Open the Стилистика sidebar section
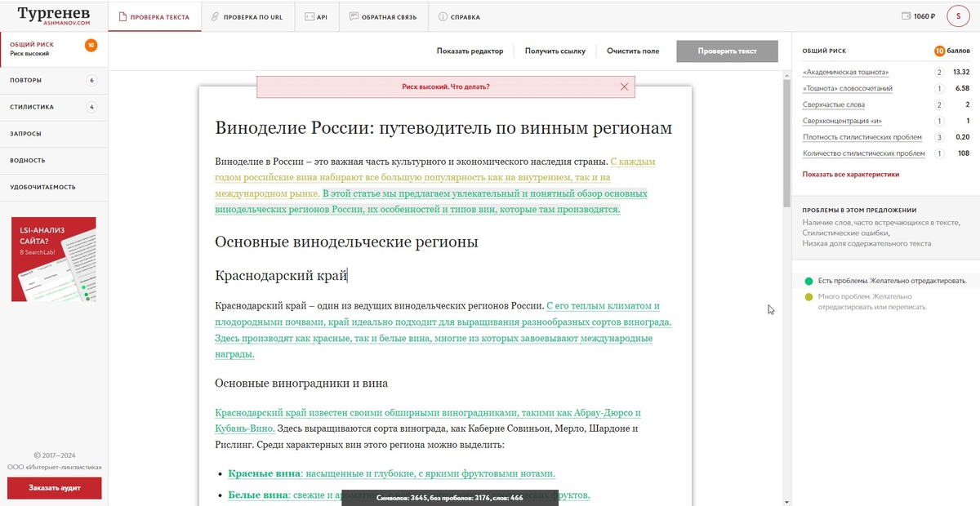Image resolution: width=980 pixels, height=506 pixels. (33, 106)
